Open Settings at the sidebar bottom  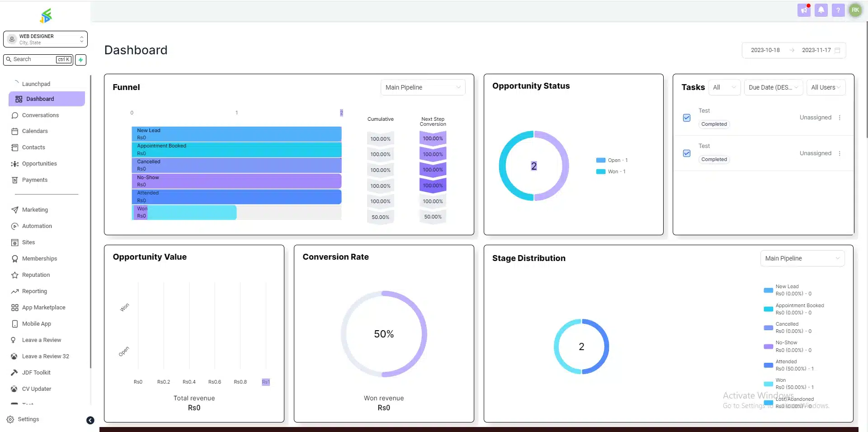click(28, 419)
